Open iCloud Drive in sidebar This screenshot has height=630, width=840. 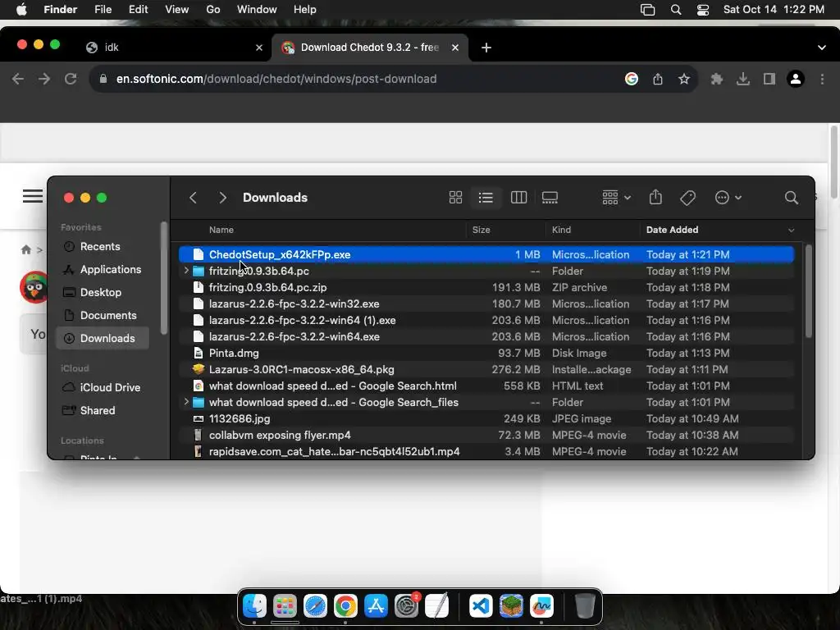102,387
